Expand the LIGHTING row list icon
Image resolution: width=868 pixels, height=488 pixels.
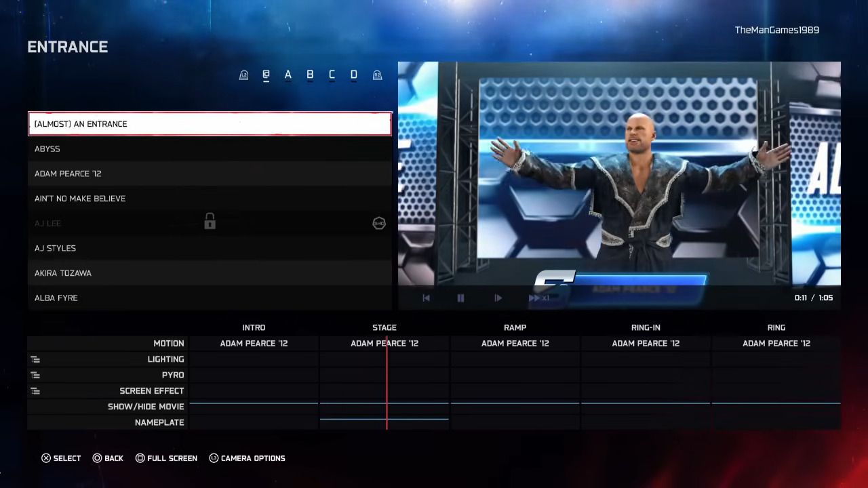point(35,359)
